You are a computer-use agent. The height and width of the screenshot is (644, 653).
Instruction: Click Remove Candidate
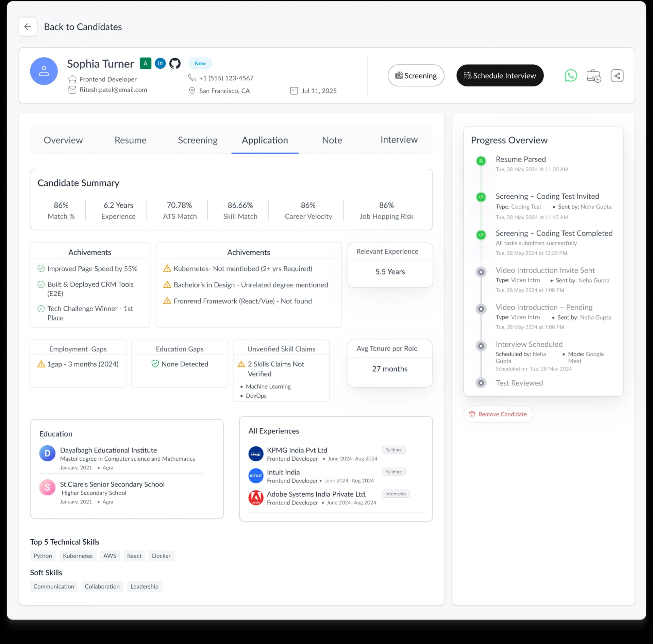pos(498,414)
